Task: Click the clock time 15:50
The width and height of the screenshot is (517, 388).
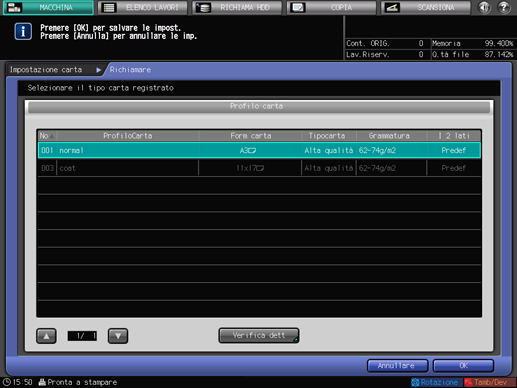Action: (x=18, y=382)
